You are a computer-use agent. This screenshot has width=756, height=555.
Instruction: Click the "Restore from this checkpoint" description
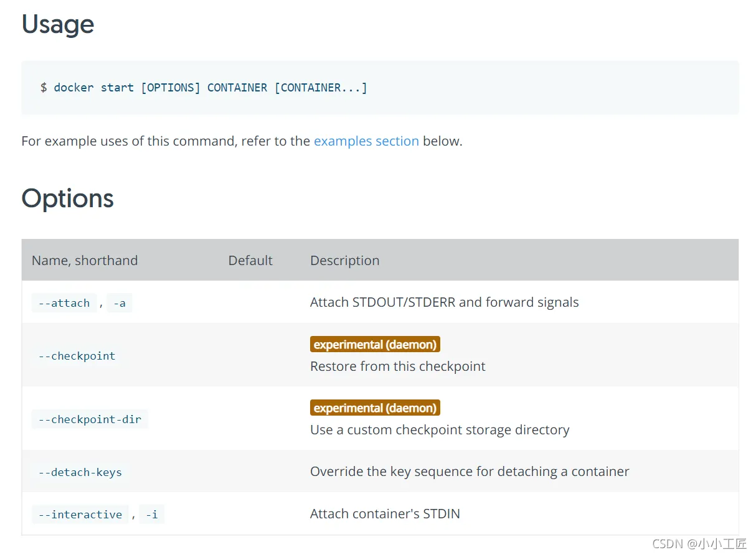[397, 366]
